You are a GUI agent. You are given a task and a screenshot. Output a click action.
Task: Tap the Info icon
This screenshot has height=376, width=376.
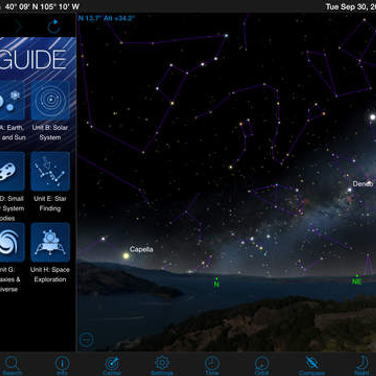(x=62, y=365)
